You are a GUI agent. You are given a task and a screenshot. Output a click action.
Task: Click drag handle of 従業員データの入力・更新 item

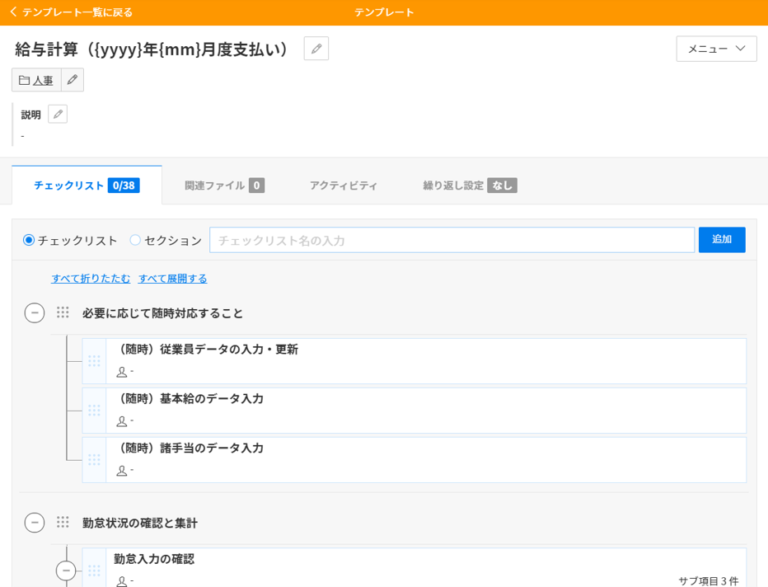click(x=95, y=361)
